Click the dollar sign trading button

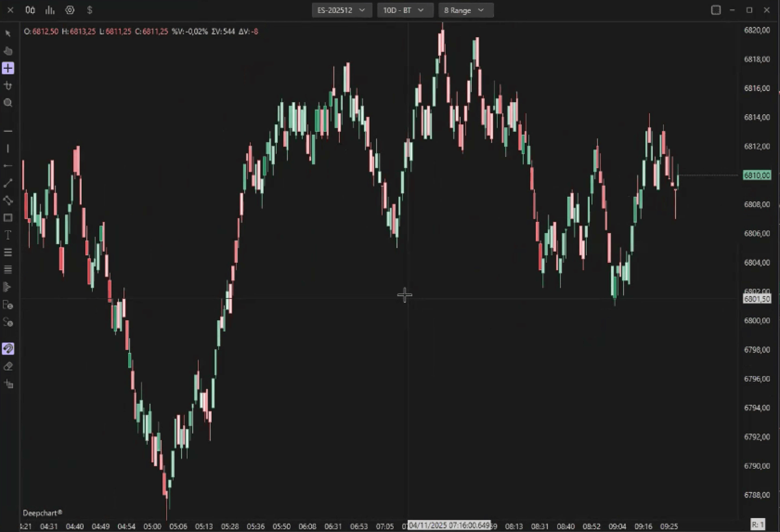point(89,10)
